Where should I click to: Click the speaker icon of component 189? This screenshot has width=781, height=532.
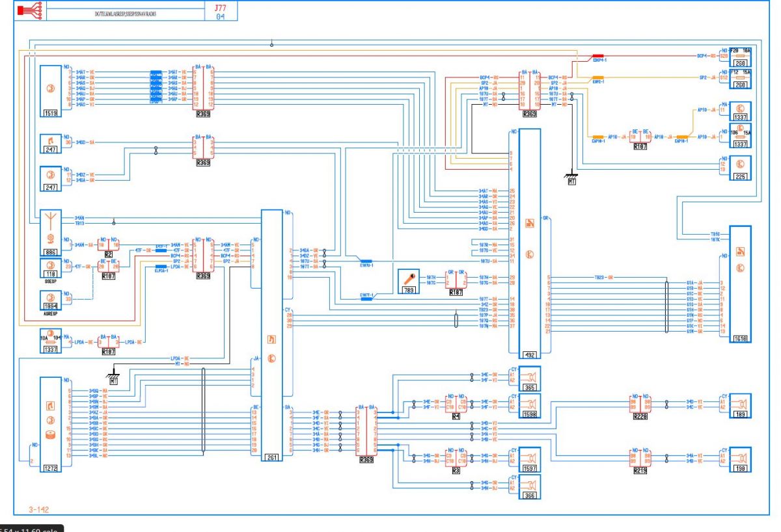[x=740, y=404]
